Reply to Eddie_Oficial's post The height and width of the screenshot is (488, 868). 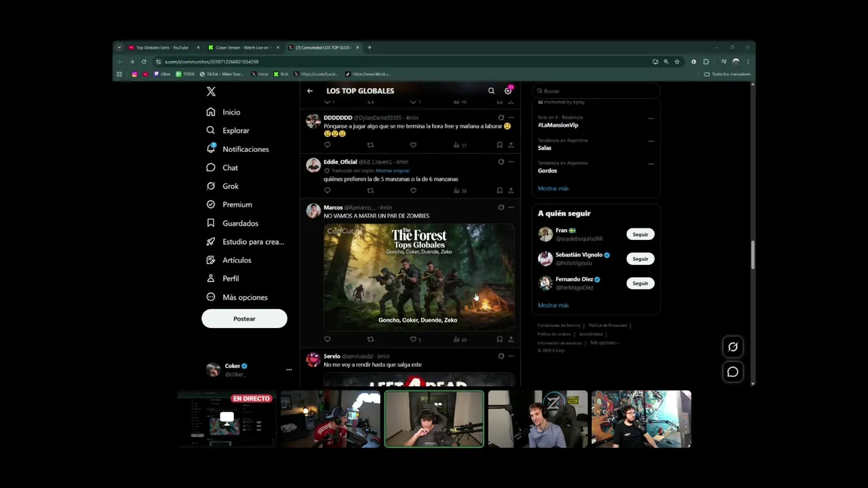click(x=328, y=190)
